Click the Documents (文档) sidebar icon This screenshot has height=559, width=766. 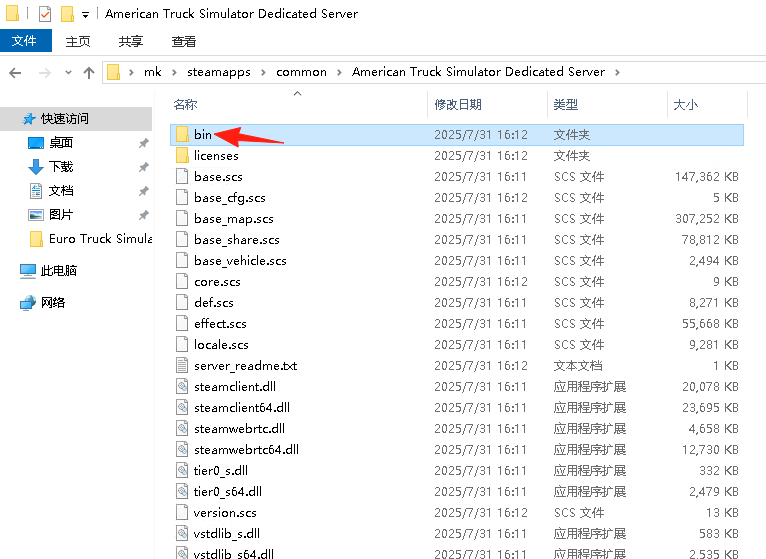(36, 191)
